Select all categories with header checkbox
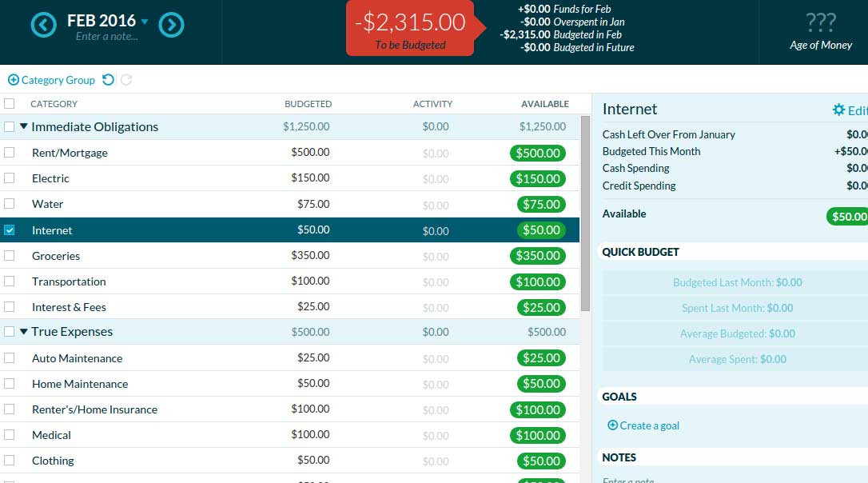The image size is (868, 483). (x=10, y=104)
